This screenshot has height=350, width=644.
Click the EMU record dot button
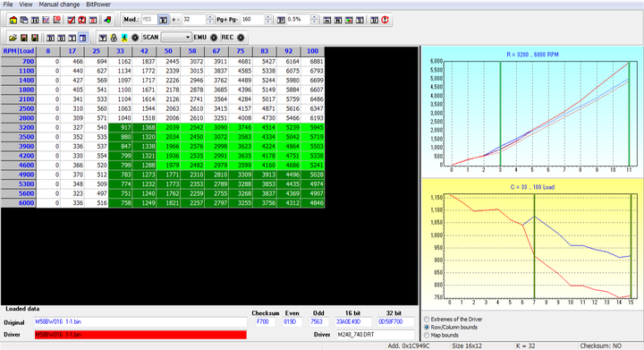click(x=214, y=38)
